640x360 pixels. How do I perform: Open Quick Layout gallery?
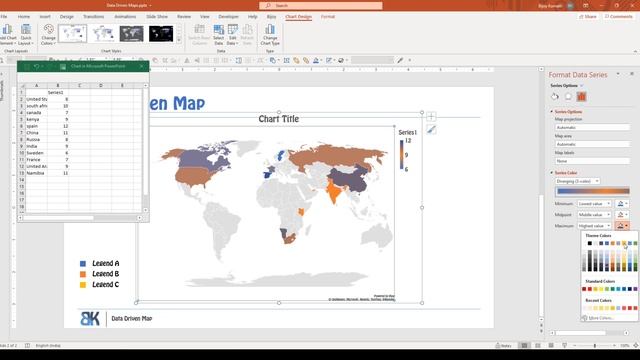(x=25, y=35)
